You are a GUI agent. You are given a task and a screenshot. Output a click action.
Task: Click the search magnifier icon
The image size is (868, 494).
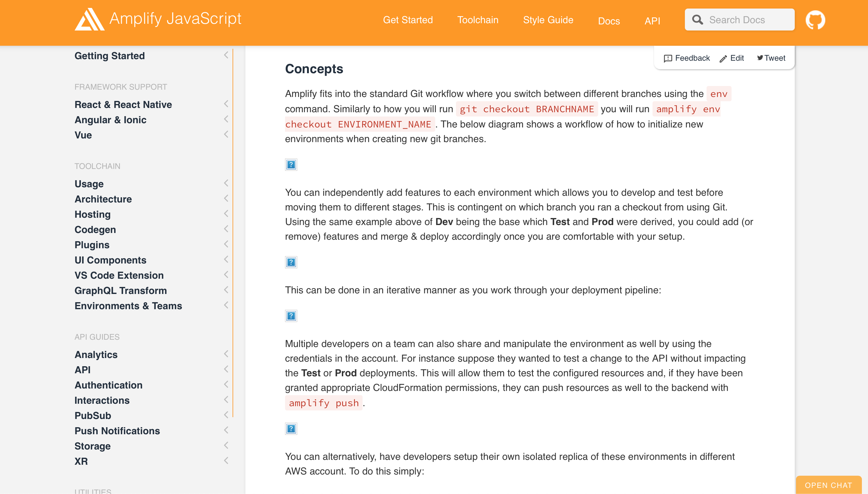click(x=697, y=20)
